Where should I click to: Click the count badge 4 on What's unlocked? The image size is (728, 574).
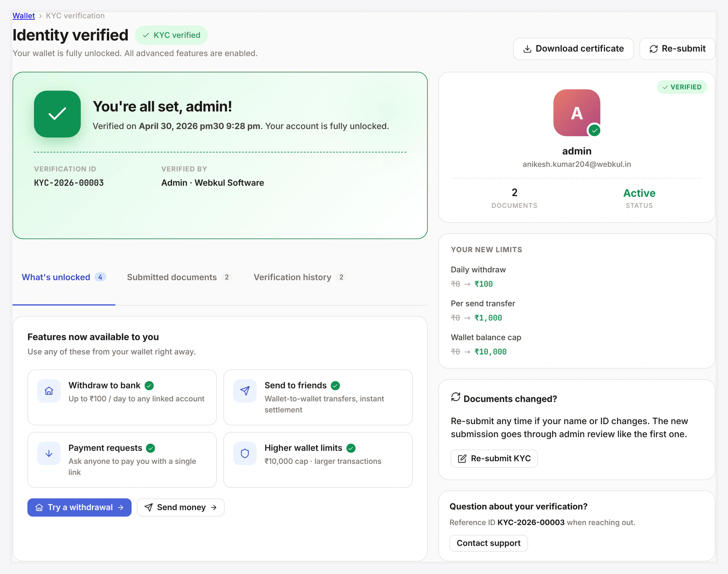coord(100,277)
